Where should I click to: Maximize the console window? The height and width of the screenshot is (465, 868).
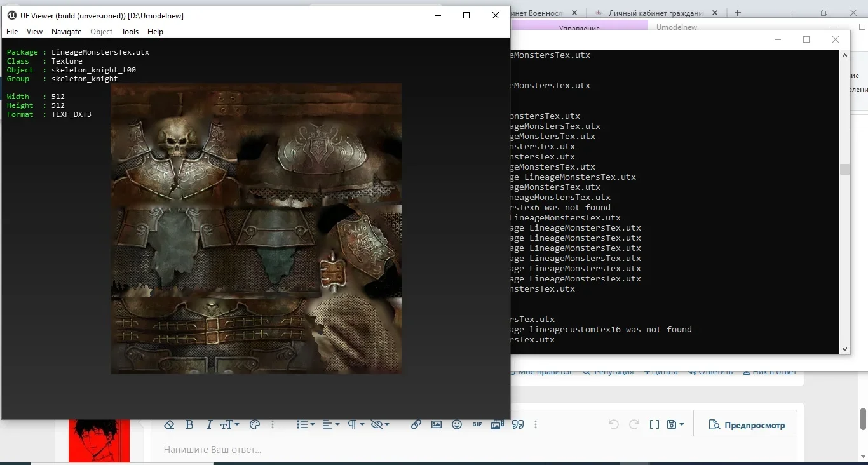806,39
